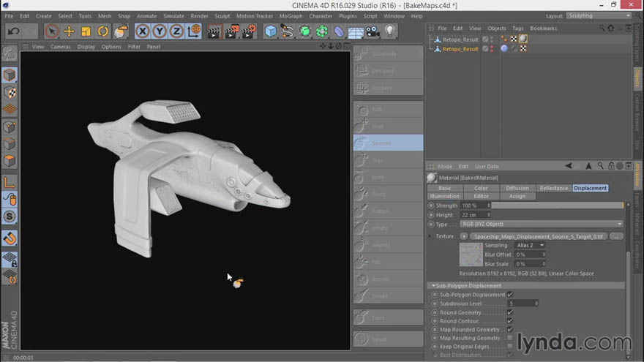Add a light object from the bulb icon
Screen dimensions: 644x362
point(390,31)
